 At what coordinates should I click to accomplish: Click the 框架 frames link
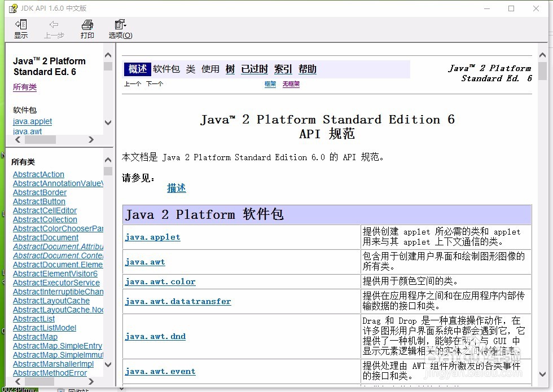click(x=270, y=84)
